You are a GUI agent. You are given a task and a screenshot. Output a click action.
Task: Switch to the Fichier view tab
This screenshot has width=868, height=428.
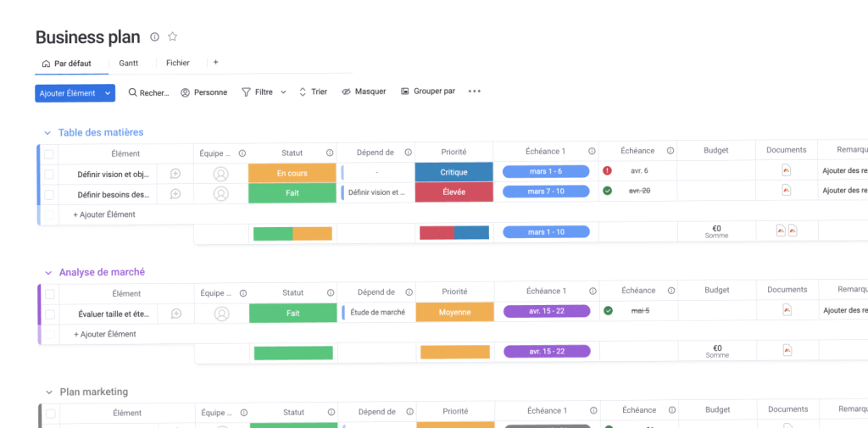tap(178, 63)
